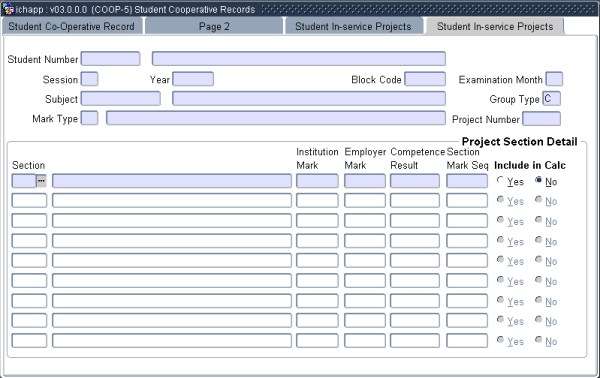
Task: Select the Examination Month field
Action: coord(554,79)
